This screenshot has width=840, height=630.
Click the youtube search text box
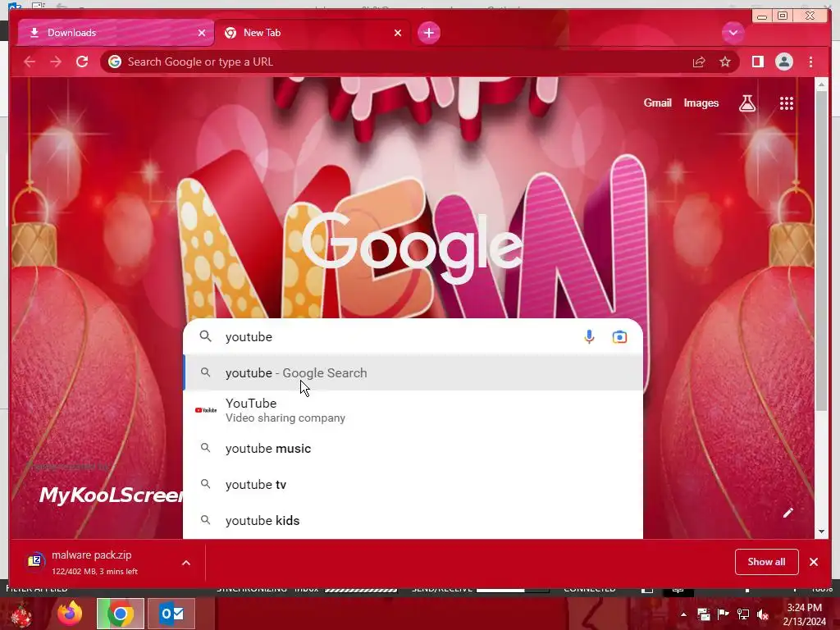396,337
